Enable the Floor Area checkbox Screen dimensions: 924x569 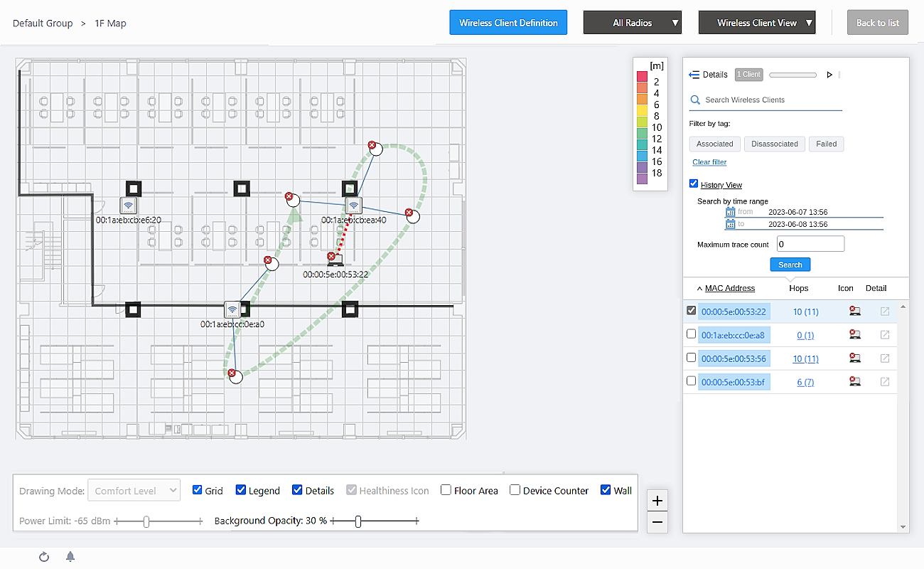(446, 490)
